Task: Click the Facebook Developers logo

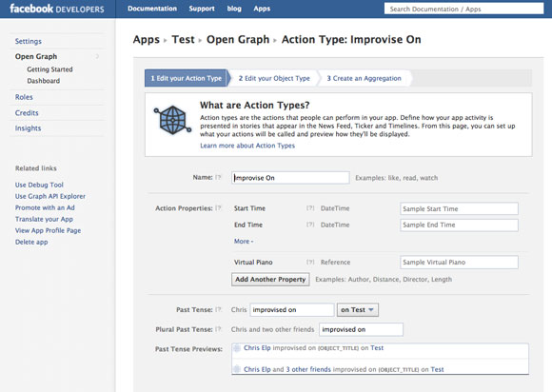Action: pos(57,9)
